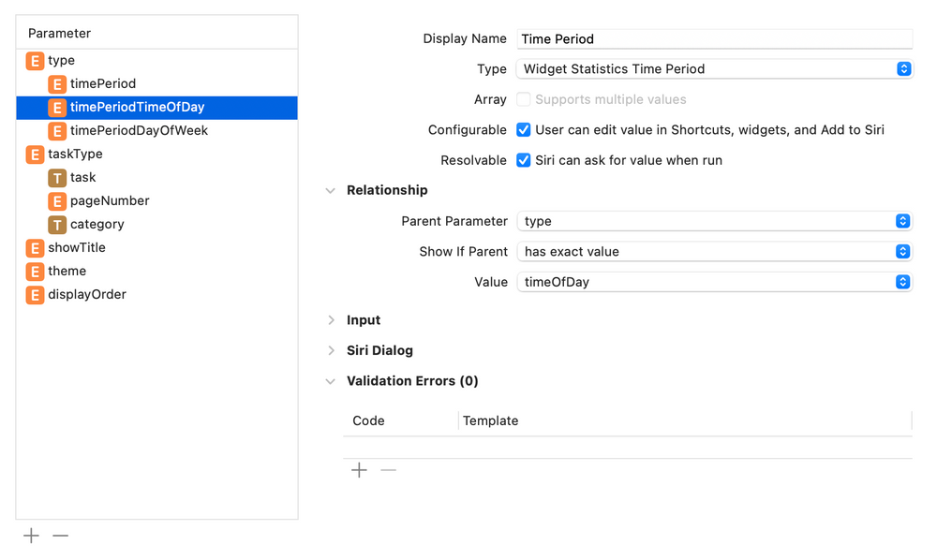Screen dimensions: 937x560
Task: Open the Parent Parameter dropdown showing type
Action: point(902,221)
